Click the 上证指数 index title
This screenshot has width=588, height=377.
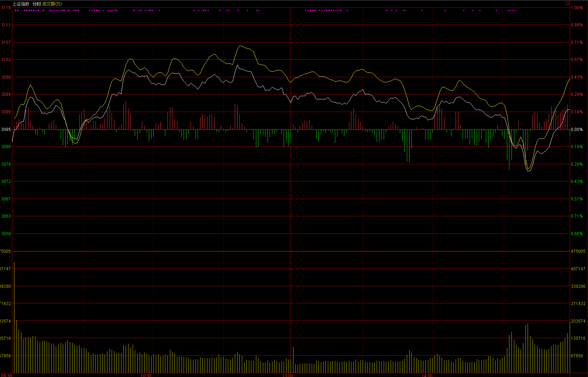pyautogui.click(x=21, y=4)
